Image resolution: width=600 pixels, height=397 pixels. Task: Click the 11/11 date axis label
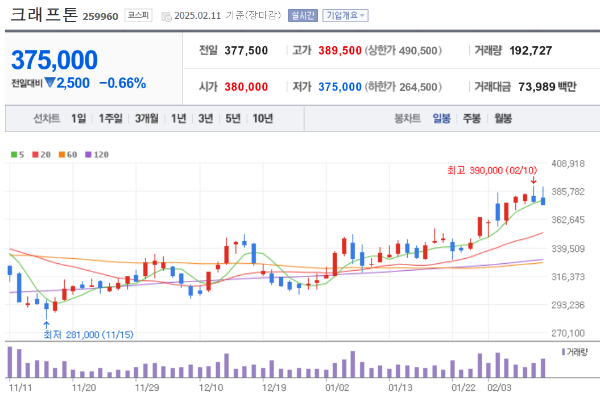coord(20,388)
